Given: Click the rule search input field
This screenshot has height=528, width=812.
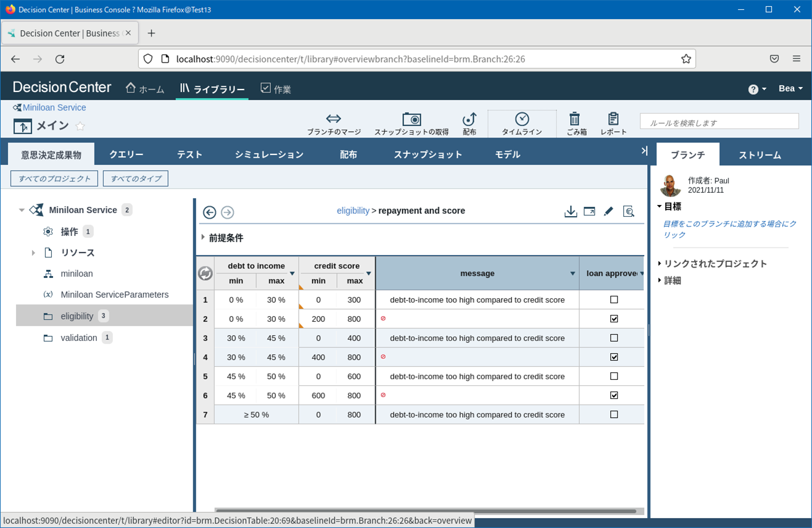Looking at the screenshot, I should coord(719,122).
